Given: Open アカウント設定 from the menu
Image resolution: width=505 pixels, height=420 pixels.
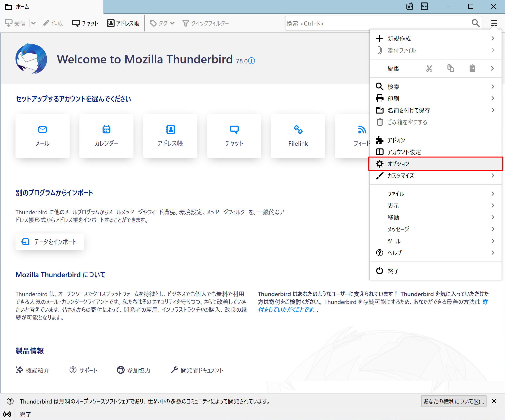Looking at the screenshot, I should [x=435, y=152].
